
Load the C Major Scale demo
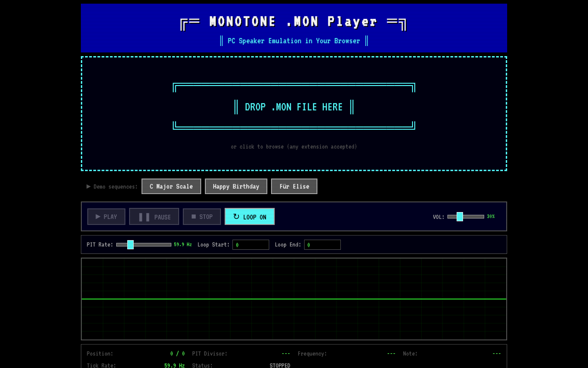(x=171, y=186)
